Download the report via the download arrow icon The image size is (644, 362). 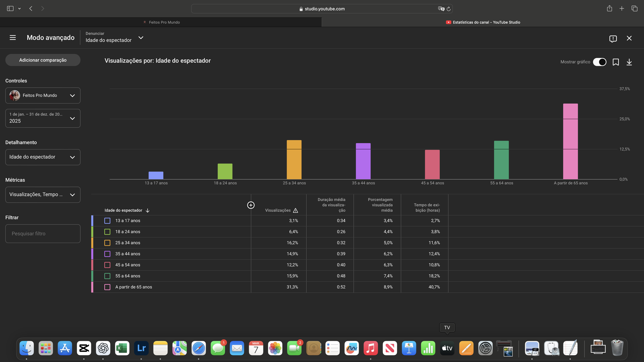(x=629, y=62)
